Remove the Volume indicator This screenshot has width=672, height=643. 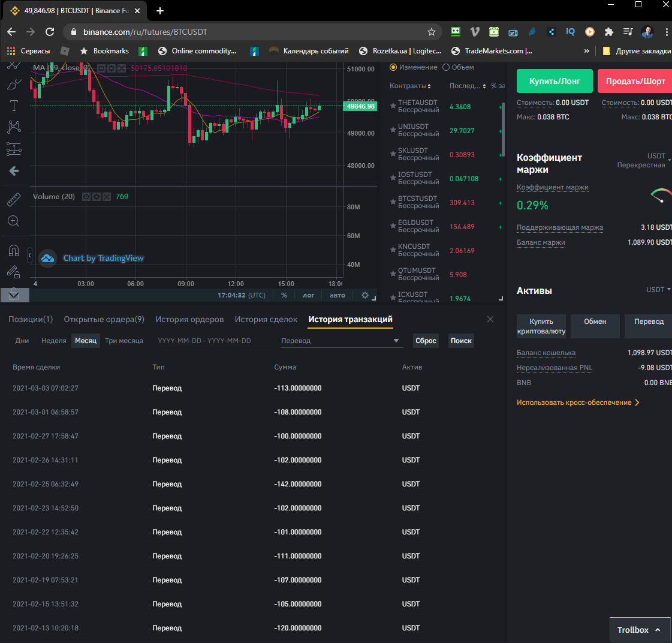[x=107, y=197]
